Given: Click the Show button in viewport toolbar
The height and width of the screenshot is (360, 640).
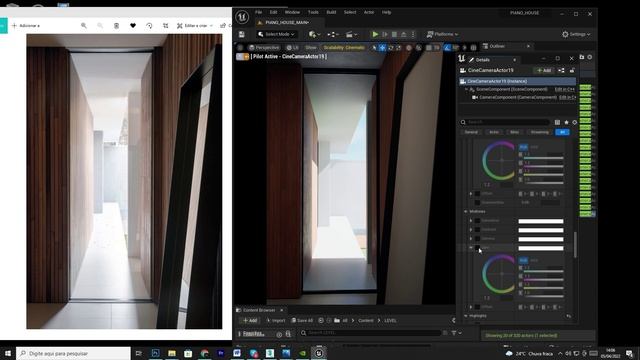Looking at the screenshot, I should point(311,48).
